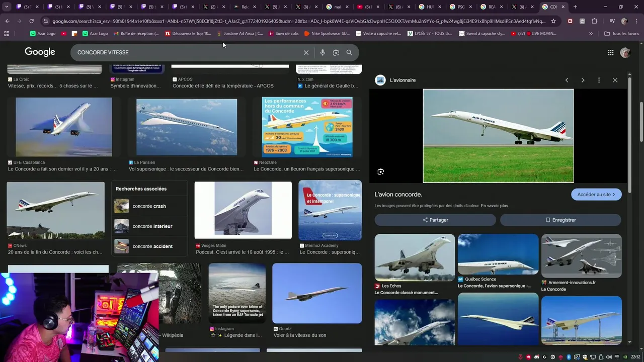Open the Vosges Matin Concorde nose image
Screen dimensions: 644x362
pyautogui.click(x=243, y=210)
